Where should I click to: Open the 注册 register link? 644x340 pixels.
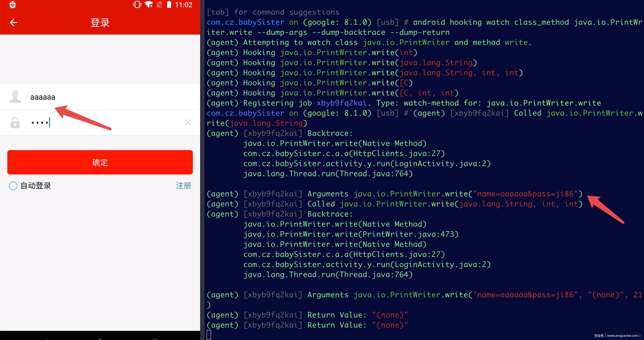click(183, 186)
